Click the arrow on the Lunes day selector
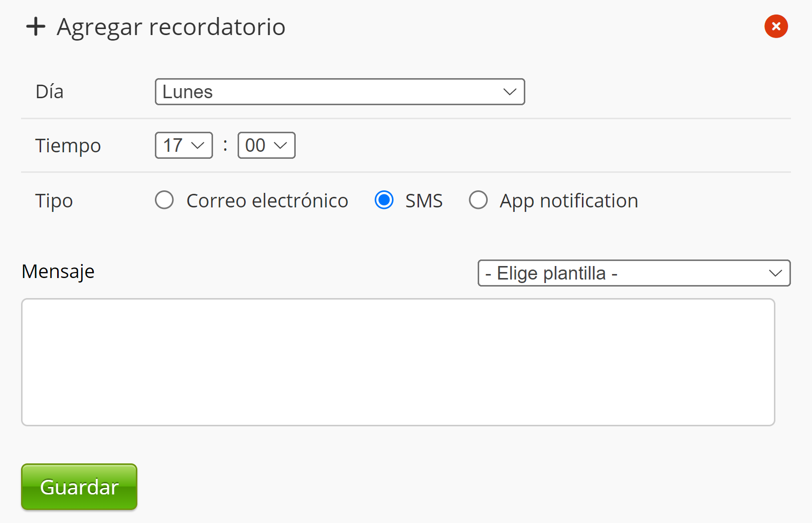Image resolution: width=812 pixels, height=523 pixels. coord(510,92)
